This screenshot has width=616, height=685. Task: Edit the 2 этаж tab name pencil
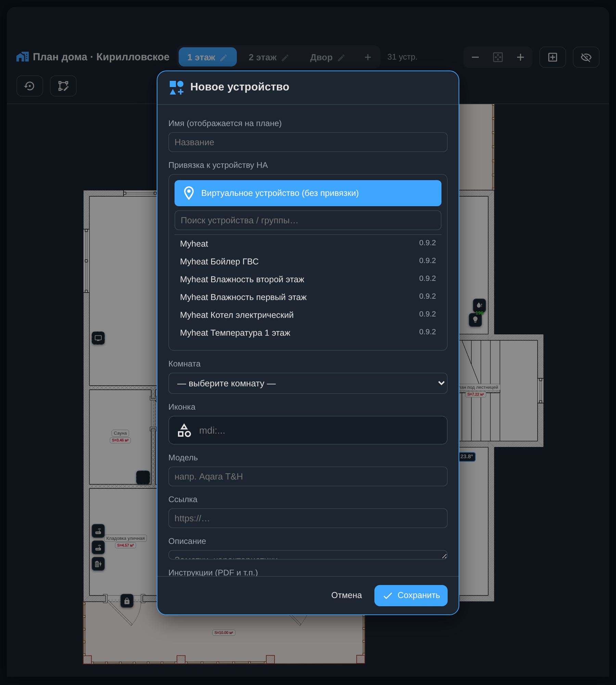[x=285, y=58]
